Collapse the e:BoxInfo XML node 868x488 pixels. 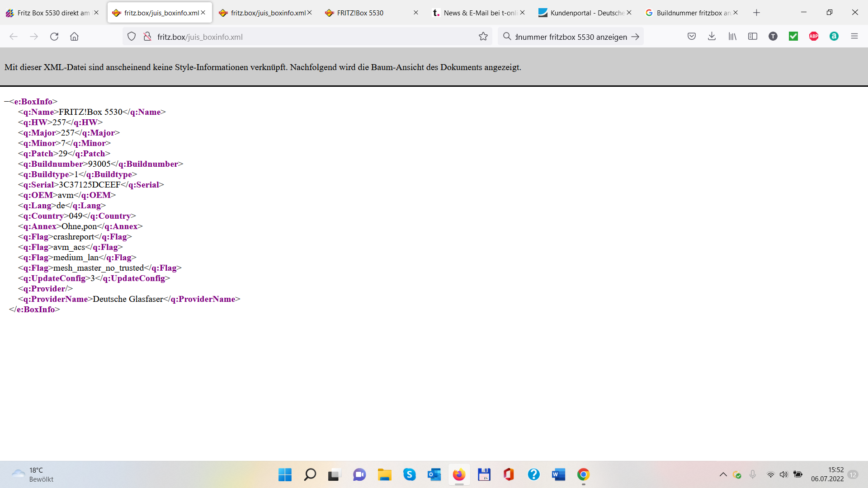click(6, 102)
